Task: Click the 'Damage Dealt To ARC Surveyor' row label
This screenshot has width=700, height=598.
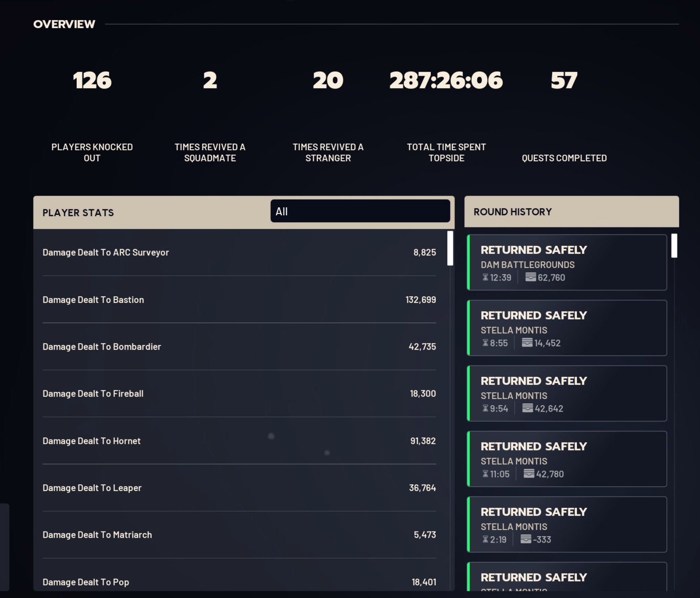Action: point(105,253)
